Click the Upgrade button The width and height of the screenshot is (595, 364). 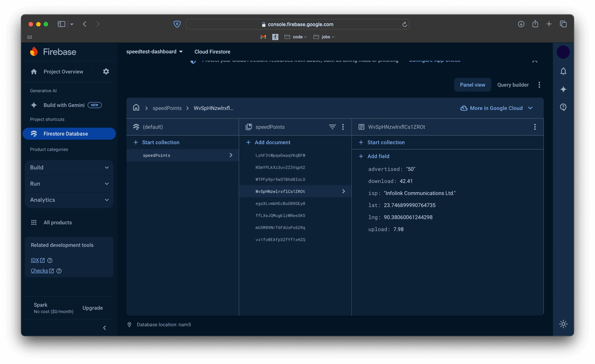(93, 308)
